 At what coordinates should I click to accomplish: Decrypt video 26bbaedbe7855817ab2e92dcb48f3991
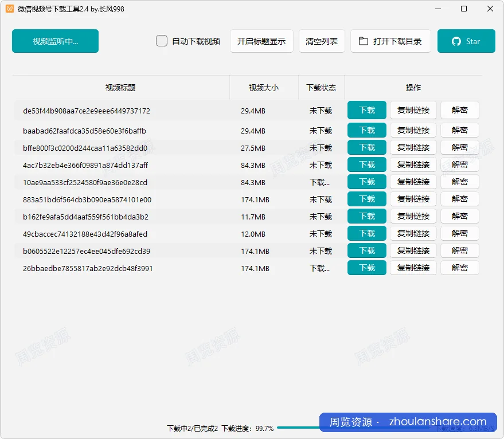point(460,268)
